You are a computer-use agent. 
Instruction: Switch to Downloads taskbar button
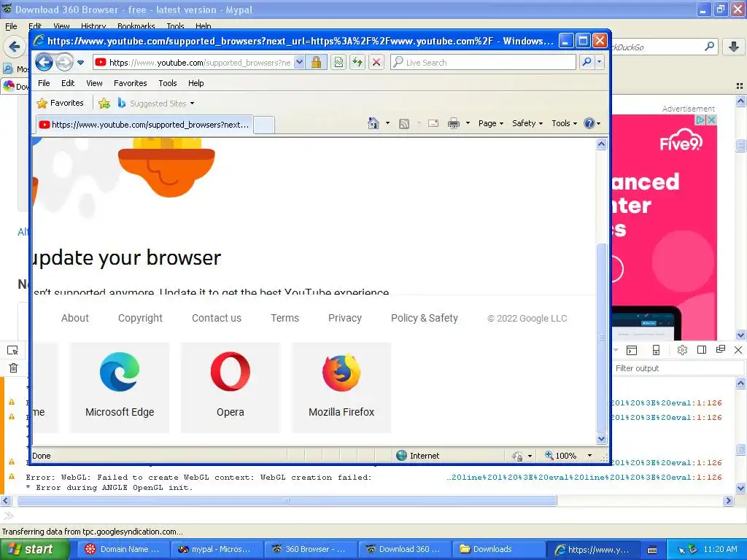(498, 549)
